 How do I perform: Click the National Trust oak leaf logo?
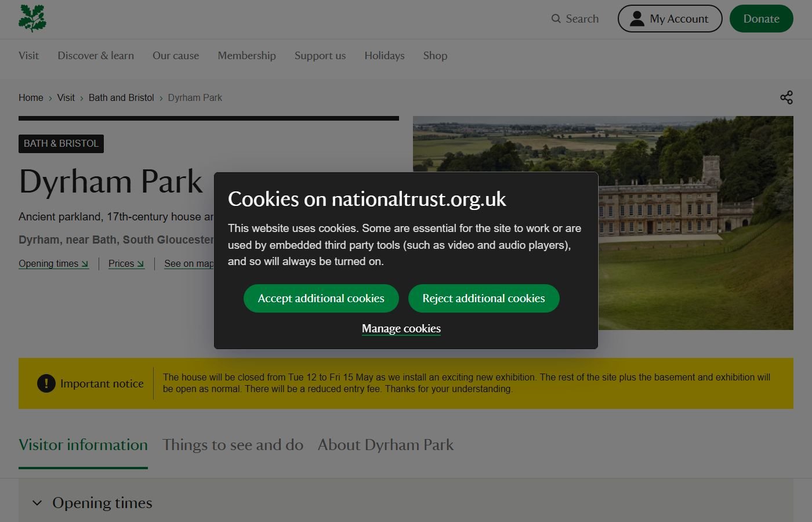click(32, 19)
